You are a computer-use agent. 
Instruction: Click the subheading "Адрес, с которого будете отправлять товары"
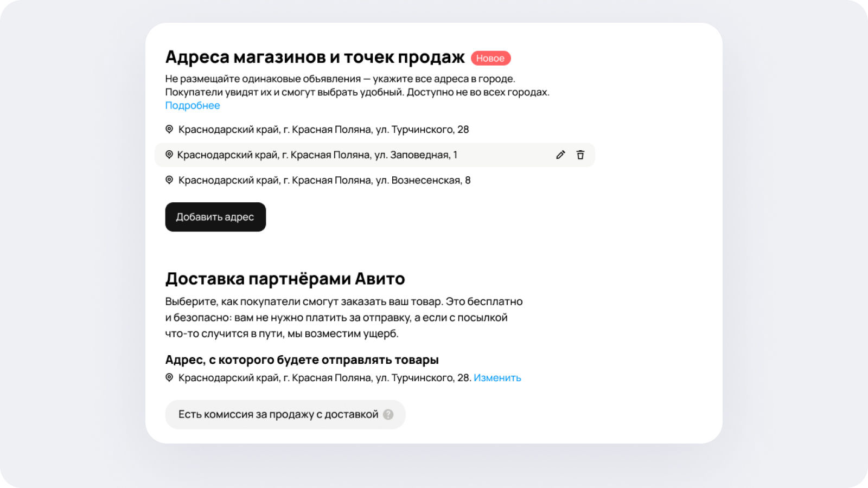click(302, 360)
